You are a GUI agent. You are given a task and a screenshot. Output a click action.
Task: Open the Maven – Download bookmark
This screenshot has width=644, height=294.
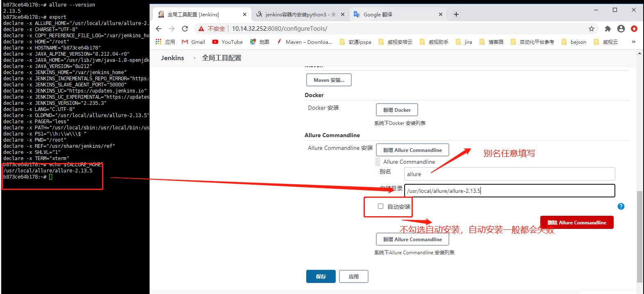point(305,42)
